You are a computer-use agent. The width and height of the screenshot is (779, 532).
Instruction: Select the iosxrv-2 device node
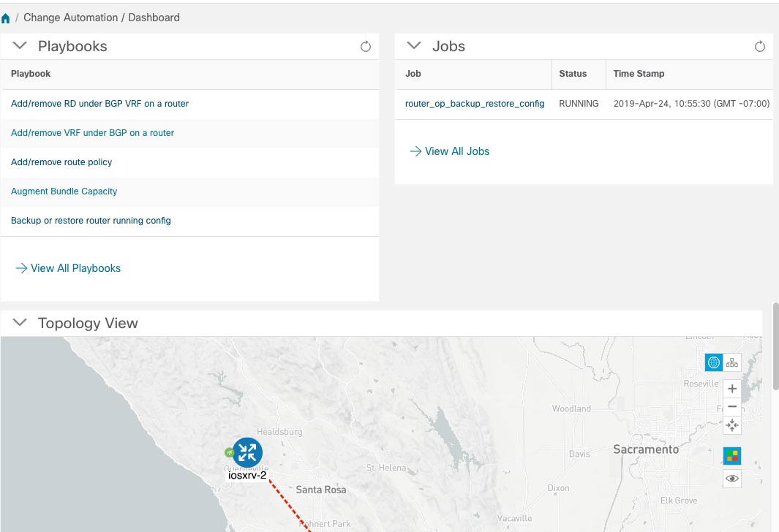tap(247, 453)
